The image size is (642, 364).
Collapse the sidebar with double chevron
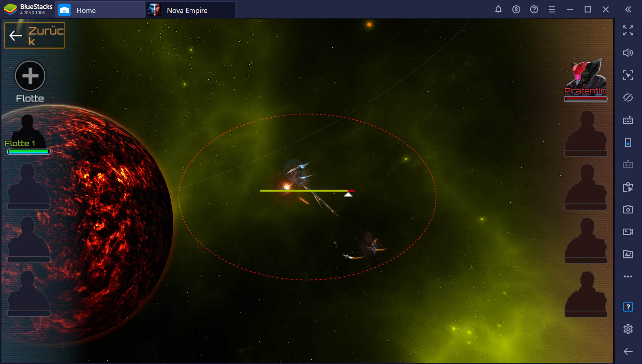click(628, 10)
